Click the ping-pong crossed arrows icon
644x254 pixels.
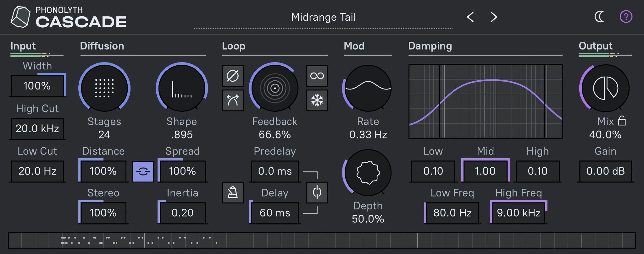click(x=233, y=100)
